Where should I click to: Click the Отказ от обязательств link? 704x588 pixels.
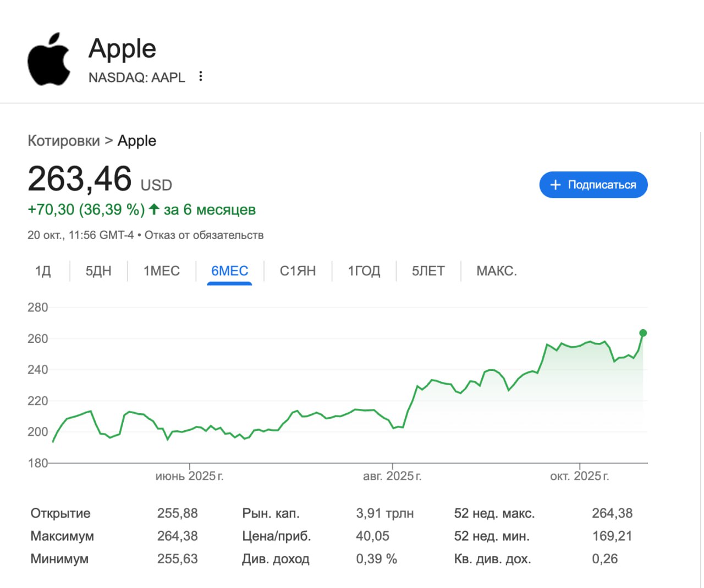point(204,235)
